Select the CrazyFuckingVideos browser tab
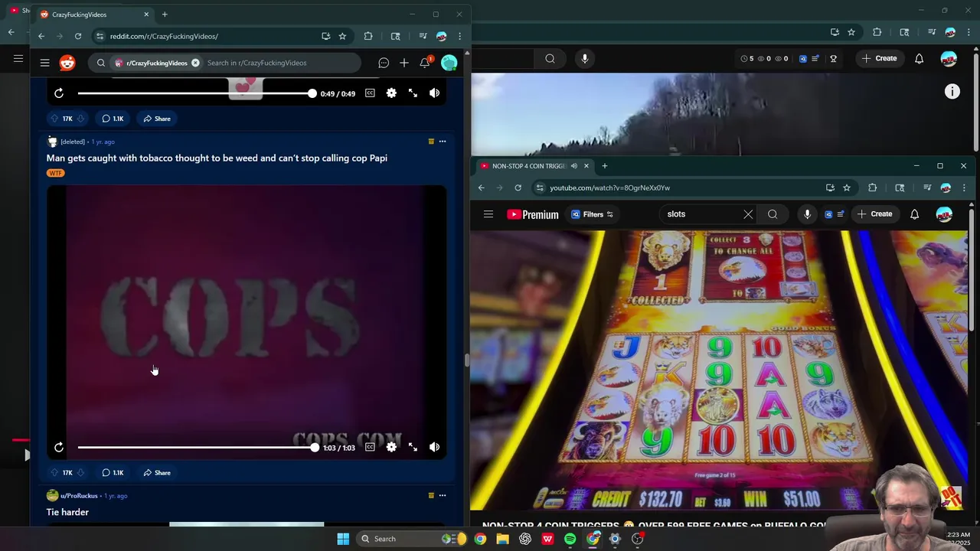Viewport: 980px width, 551px height. (x=96, y=15)
